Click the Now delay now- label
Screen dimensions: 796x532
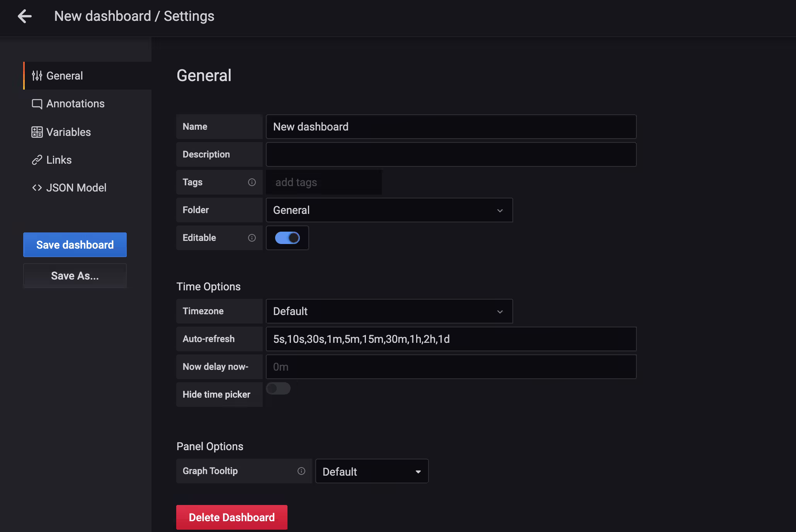pyautogui.click(x=215, y=367)
